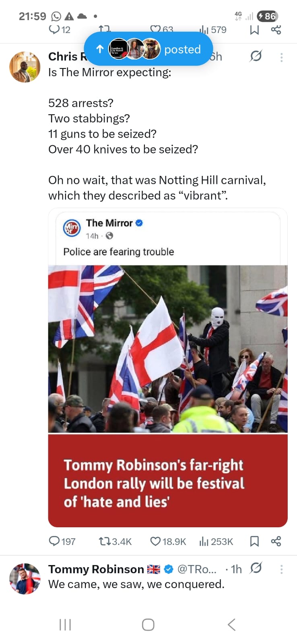Tap the Grok icon on Chris's post

tap(256, 56)
